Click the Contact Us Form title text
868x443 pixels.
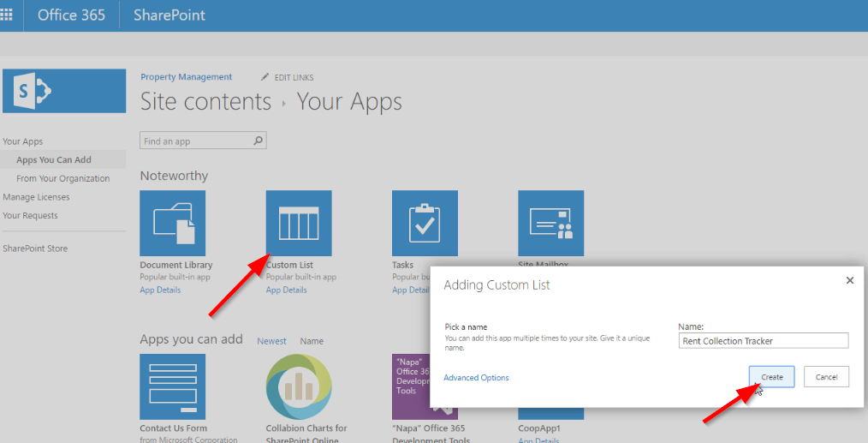coord(173,428)
